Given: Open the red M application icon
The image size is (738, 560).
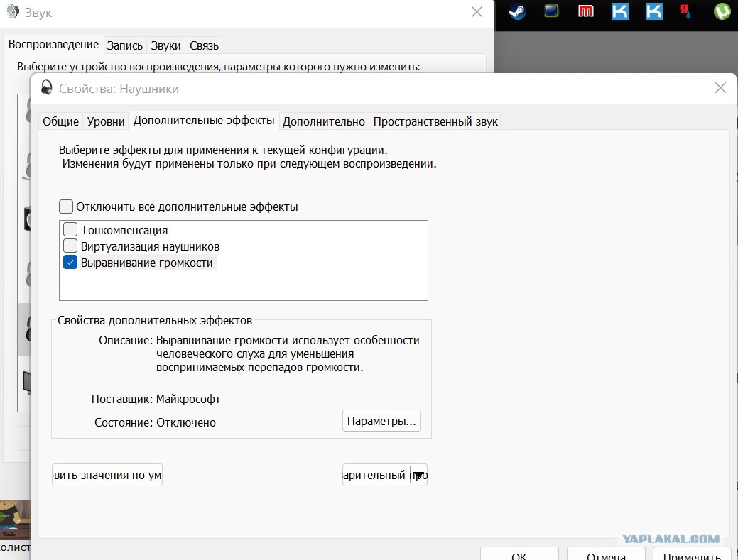Looking at the screenshot, I should tap(585, 11).
